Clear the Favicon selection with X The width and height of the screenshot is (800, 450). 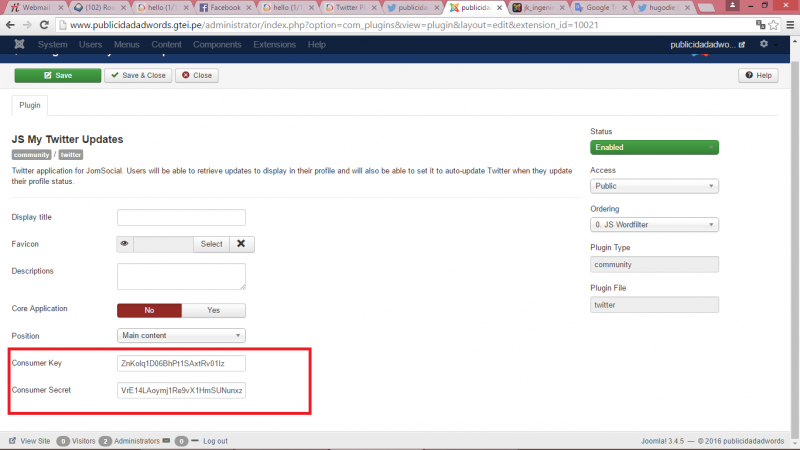241,244
